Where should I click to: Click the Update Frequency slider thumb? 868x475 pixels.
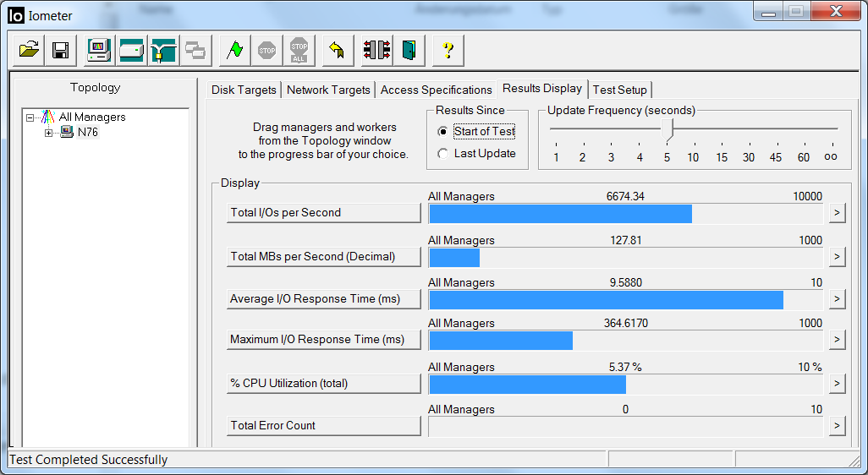pyautogui.click(x=667, y=130)
